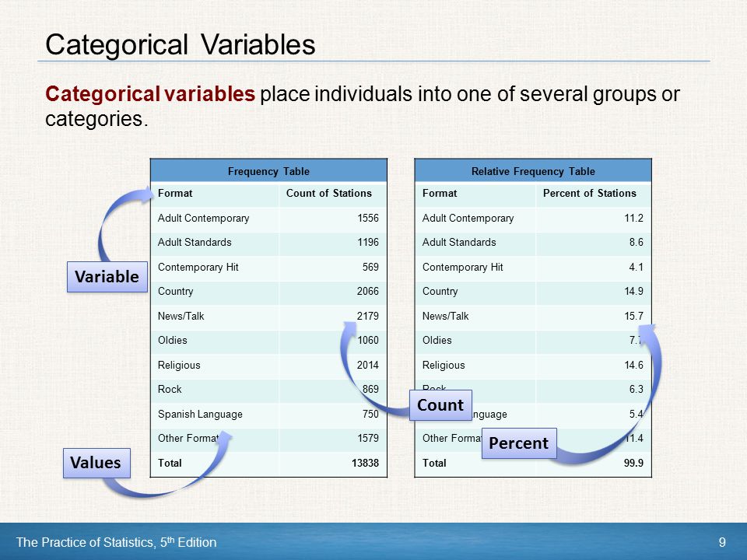Click the Variable callout label
The height and width of the screenshot is (560, 747).
[107, 277]
